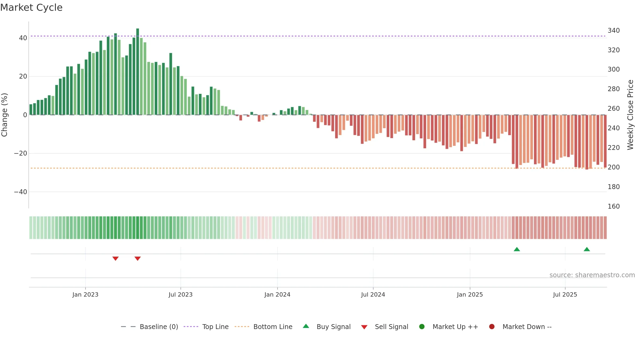Viewport: 644px width, 362px height.
Task: Toggle the Baseline (0) legend entry
Action: 149,327
